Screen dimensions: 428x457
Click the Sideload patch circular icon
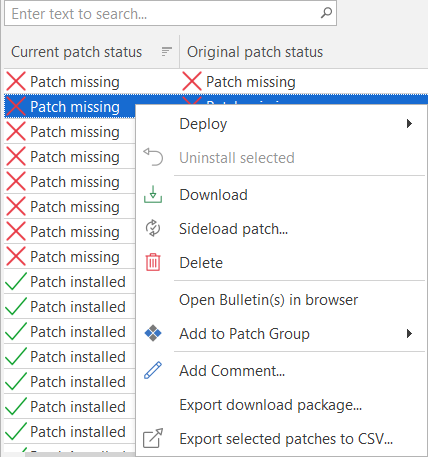pos(153,228)
